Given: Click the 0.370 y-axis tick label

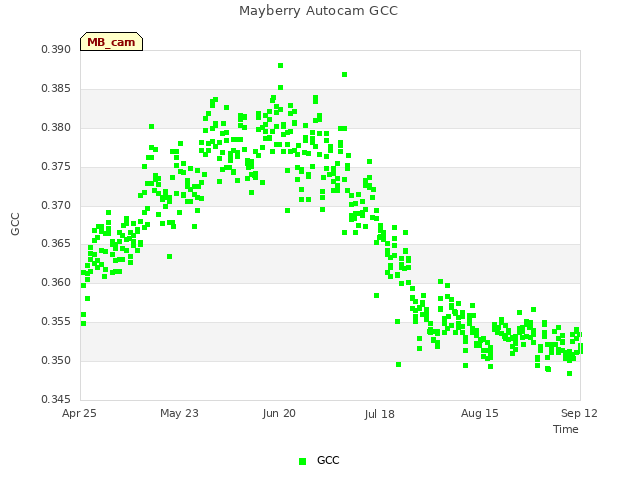Looking at the screenshot, I should click(56, 205).
